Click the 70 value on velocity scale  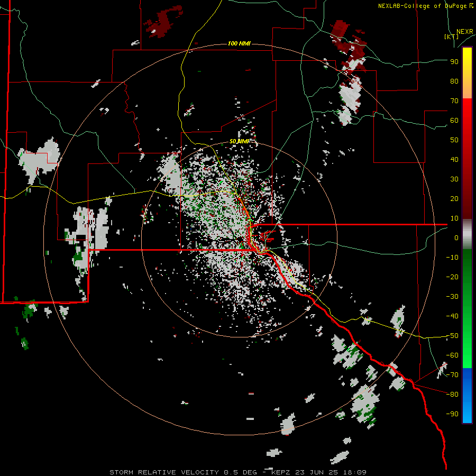[x=454, y=101]
